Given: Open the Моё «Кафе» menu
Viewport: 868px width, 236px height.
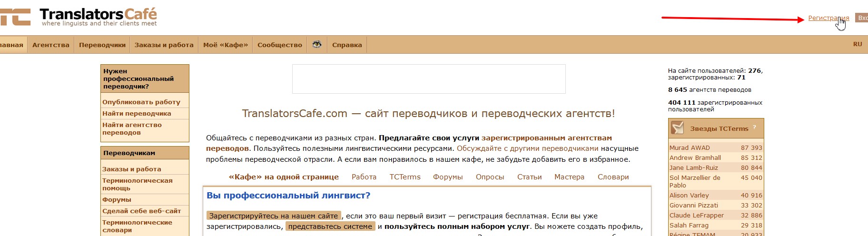Looking at the screenshot, I should click(x=226, y=45).
